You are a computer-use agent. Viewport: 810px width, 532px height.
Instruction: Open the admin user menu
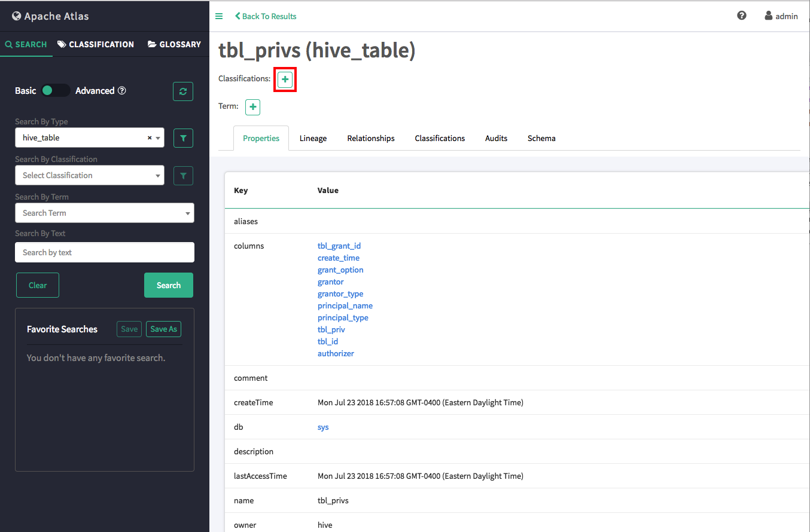click(x=781, y=16)
